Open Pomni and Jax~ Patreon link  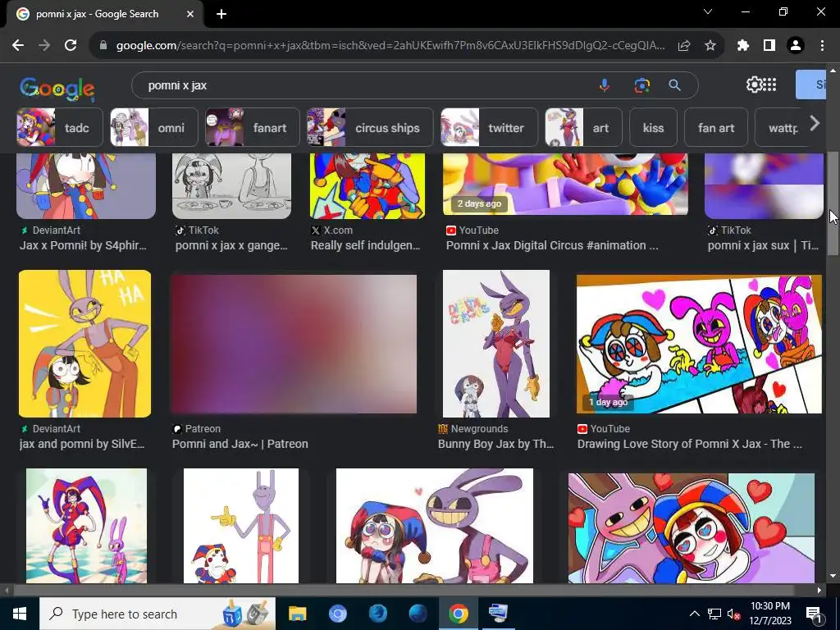click(240, 444)
